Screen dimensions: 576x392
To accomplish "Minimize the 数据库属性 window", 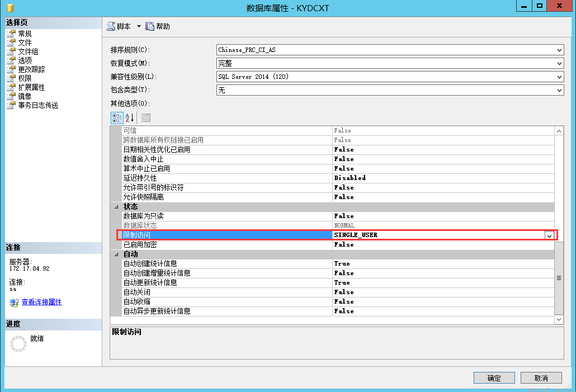I will (x=524, y=6).
